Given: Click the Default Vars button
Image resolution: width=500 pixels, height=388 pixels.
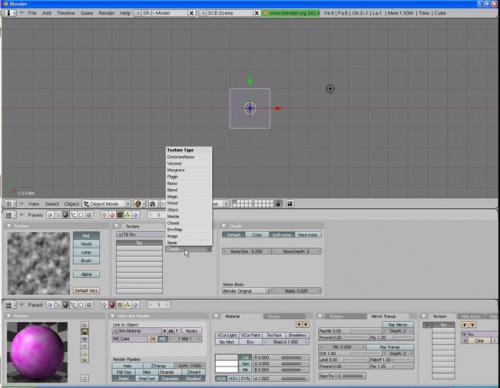Looking at the screenshot, I should point(86,291).
